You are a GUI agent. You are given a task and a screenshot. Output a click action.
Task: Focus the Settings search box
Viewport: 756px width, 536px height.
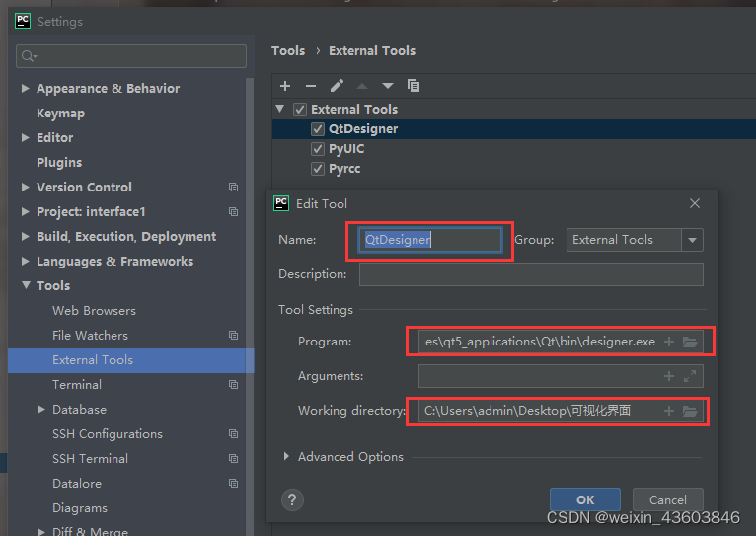(131, 56)
